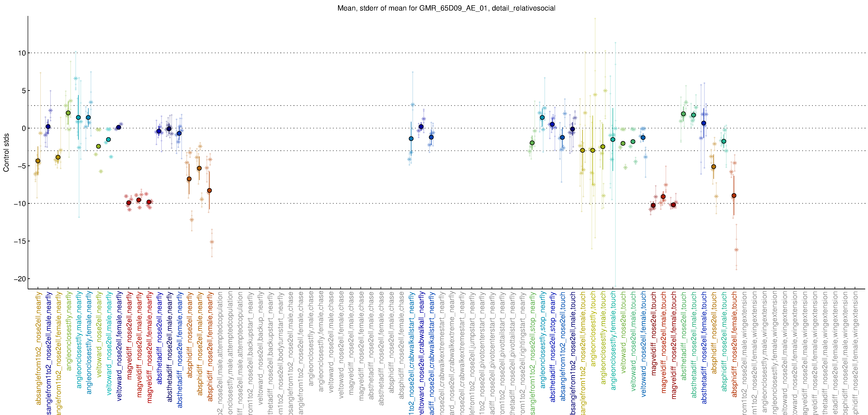
Task: Select x-axis label 'veltoward_nose2ell,female,touch'
Action: (644, 344)
